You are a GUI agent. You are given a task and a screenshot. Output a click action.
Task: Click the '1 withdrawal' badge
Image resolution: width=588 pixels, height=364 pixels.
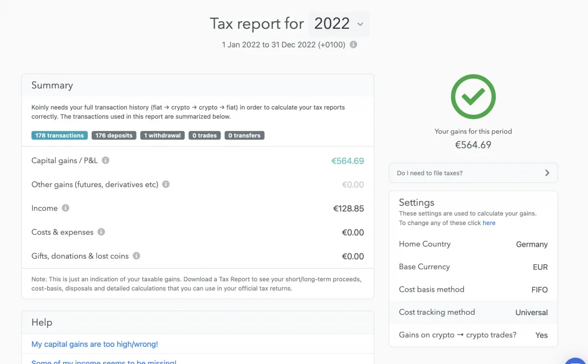[x=163, y=135]
